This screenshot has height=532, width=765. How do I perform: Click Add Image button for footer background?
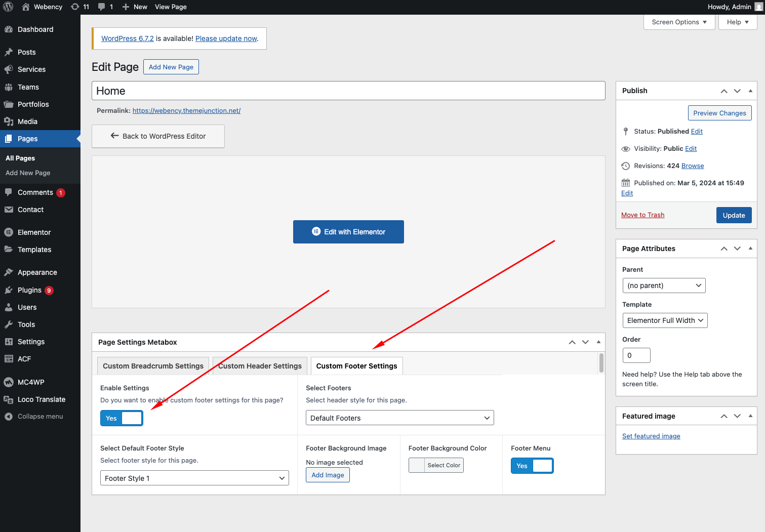(328, 475)
